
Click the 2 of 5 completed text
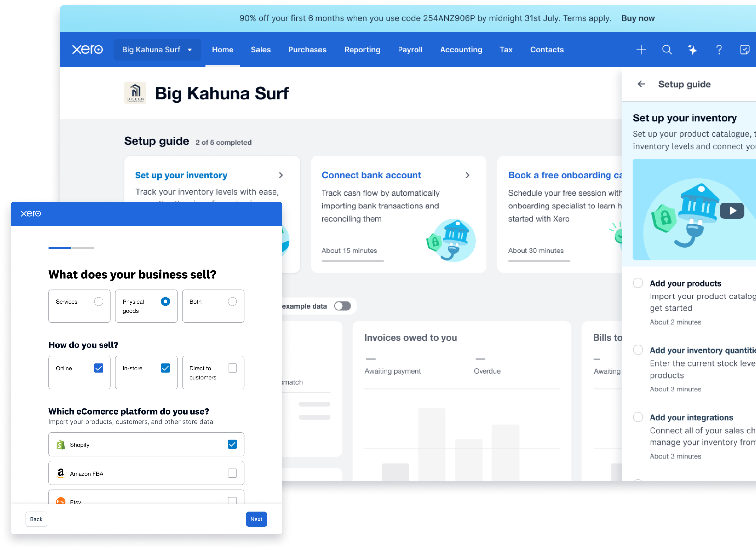223,142
